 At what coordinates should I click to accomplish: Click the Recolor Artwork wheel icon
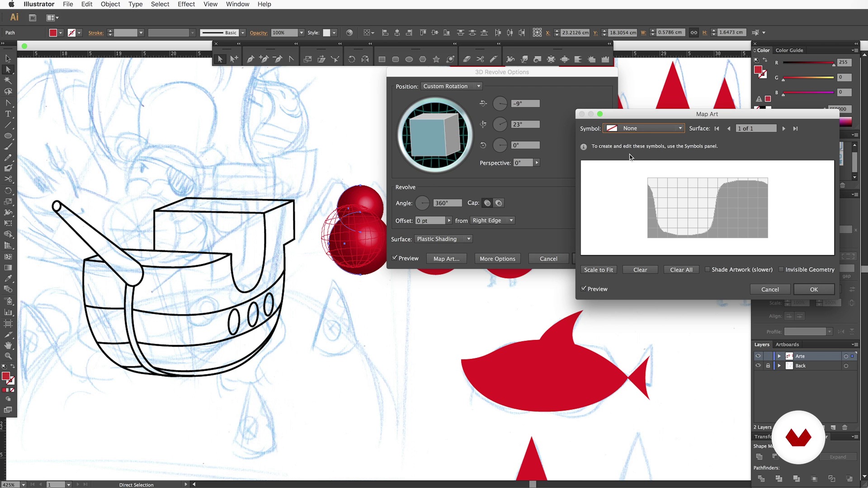pos(349,33)
